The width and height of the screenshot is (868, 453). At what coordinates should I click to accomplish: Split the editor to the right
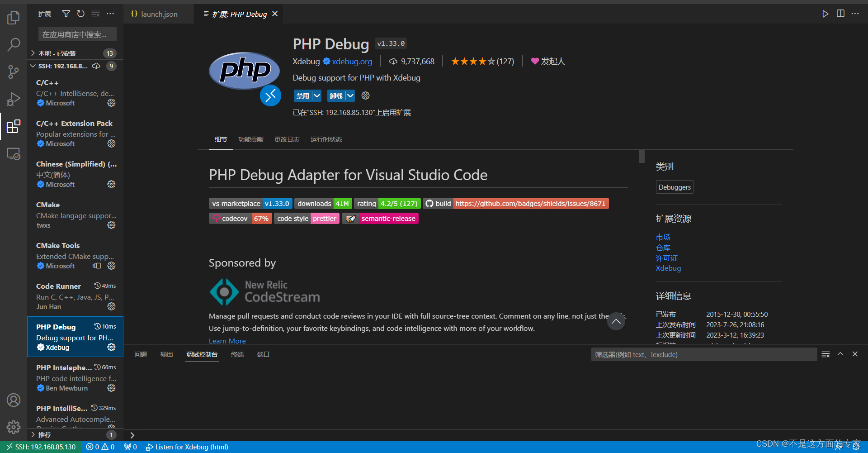tap(840, 14)
